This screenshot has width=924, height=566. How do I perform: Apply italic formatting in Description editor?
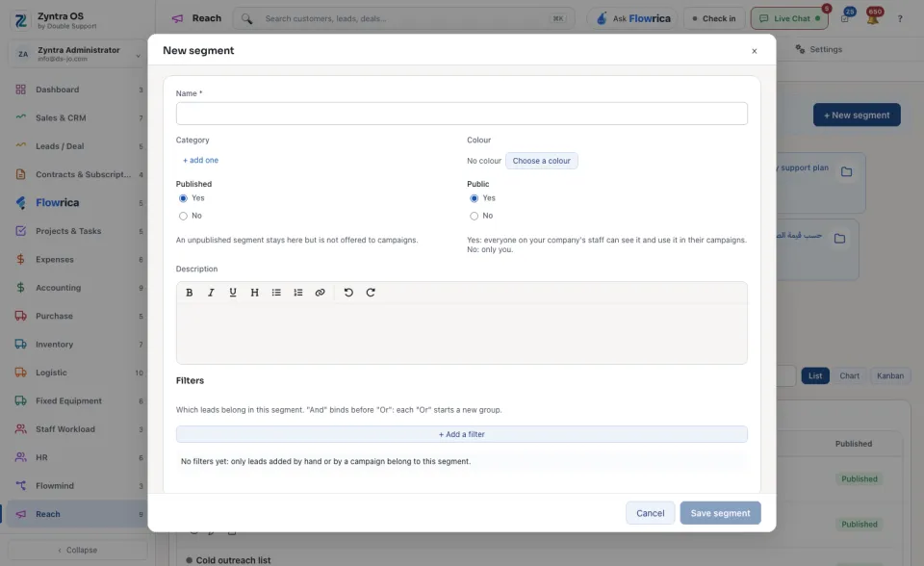click(x=211, y=293)
